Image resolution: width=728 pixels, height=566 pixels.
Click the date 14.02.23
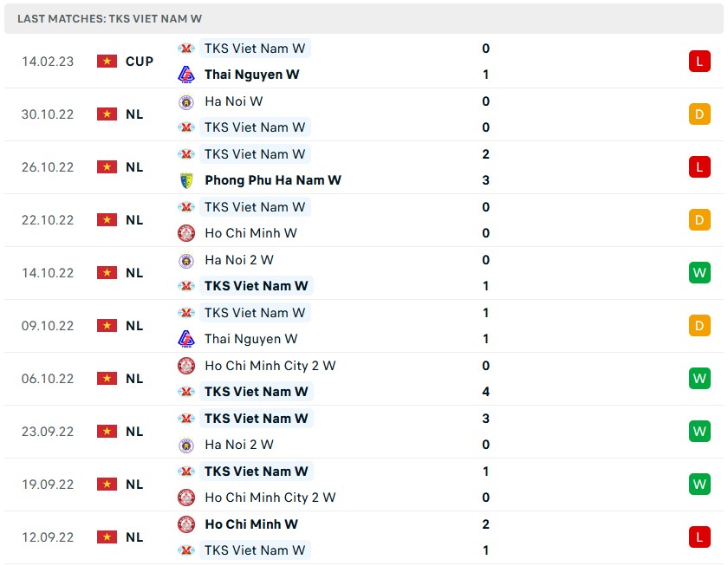(x=47, y=61)
